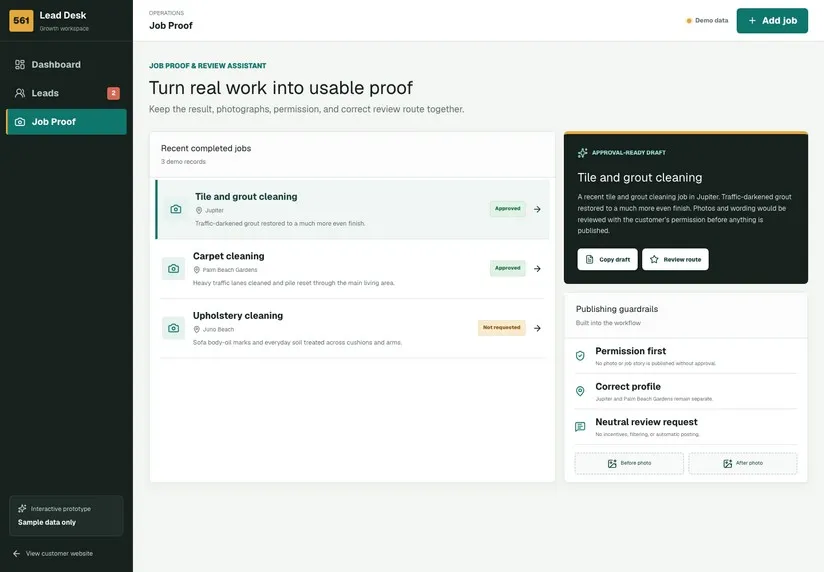This screenshot has height=572, width=824.
Task: Select the Upholstery cleaning job title
Action: coord(238,315)
